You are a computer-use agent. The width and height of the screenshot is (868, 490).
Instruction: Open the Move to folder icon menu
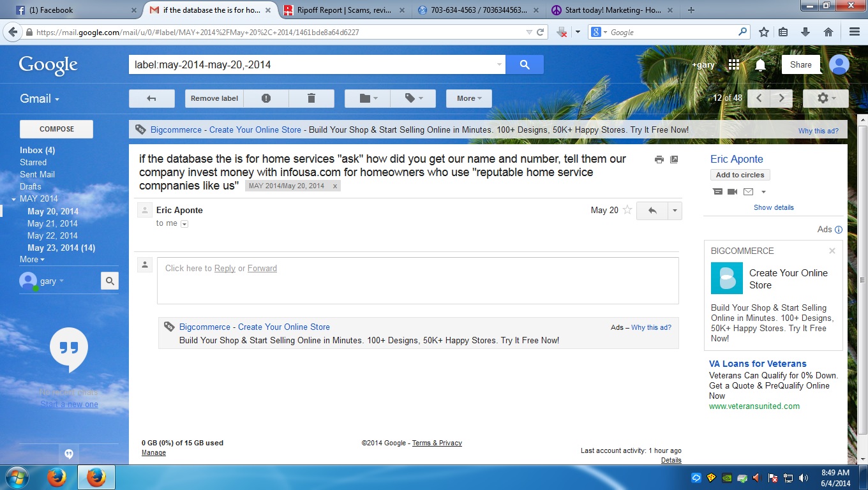(368, 98)
